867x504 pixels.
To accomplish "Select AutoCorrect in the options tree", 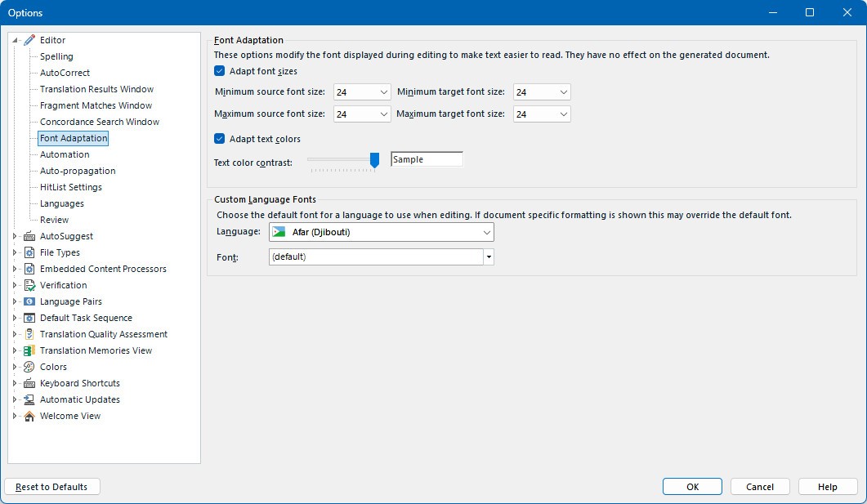I will tap(65, 73).
